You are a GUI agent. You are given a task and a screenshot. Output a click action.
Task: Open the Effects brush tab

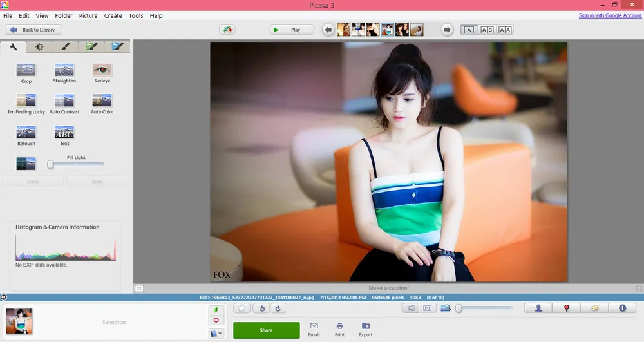[65, 47]
